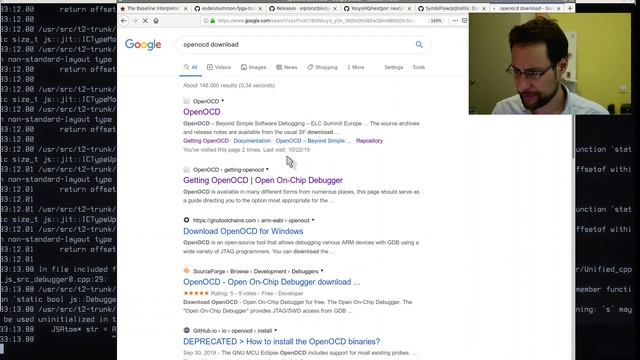
Task: Open OpenOCD - Open On-Chip Debugger download result
Action: tap(271, 282)
